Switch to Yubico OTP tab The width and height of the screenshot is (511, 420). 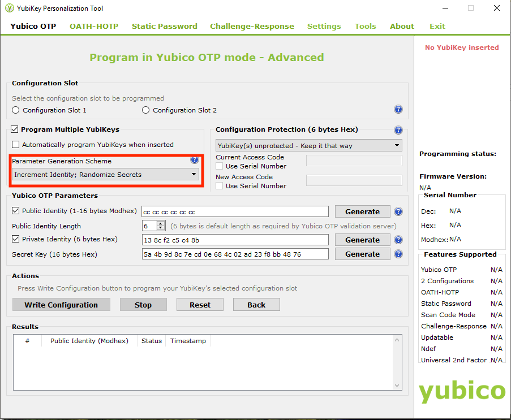(33, 26)
